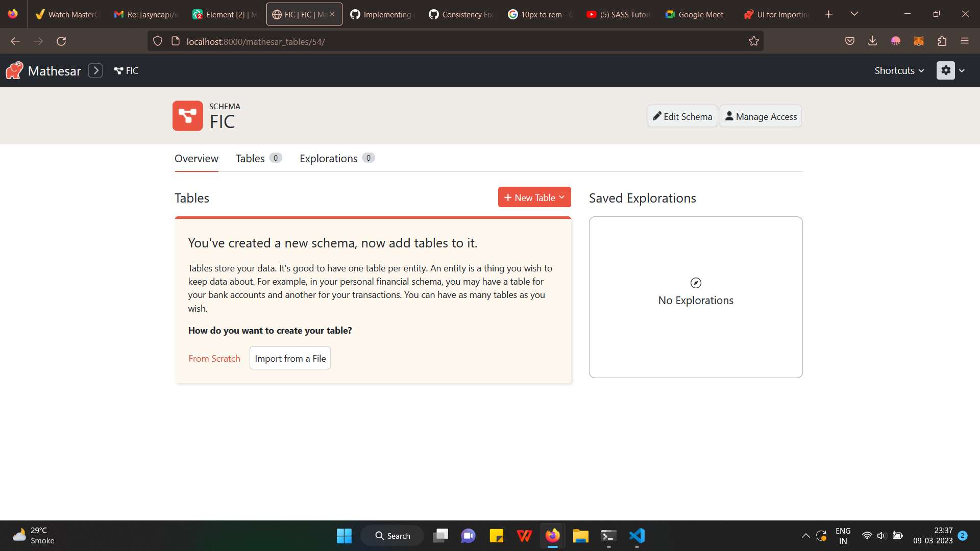Image resolution: width=980 pixels, height=551 pixels.
Task: Open the extensions puzzle-piece menu
Action: [942, 41]
